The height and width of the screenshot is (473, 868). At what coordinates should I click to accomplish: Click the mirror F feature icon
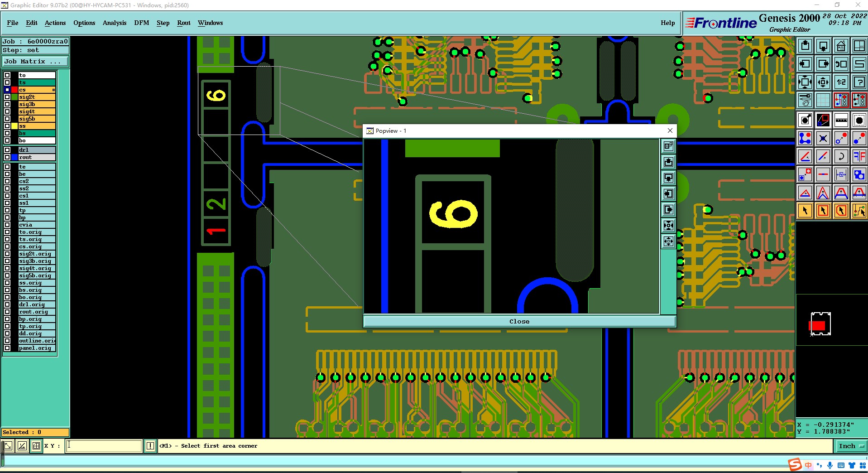[859, 156]
